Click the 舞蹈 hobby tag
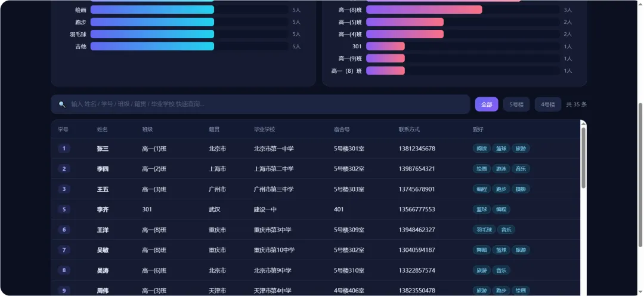Viewport: 644px width, 296px height. point(482,249)
